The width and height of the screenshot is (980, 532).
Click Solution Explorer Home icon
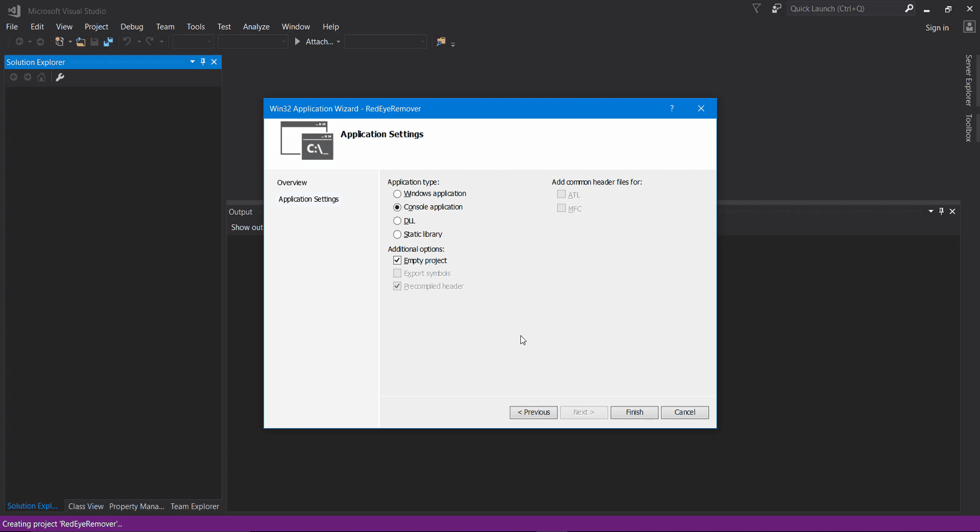[41, 77]
